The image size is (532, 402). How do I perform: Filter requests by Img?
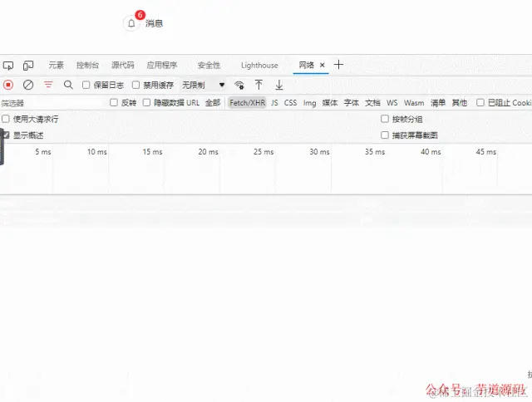click(x=309, y=103)
